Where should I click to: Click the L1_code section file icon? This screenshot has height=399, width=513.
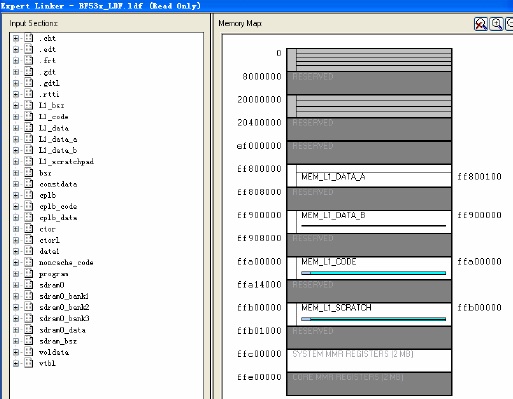[29, 116]
